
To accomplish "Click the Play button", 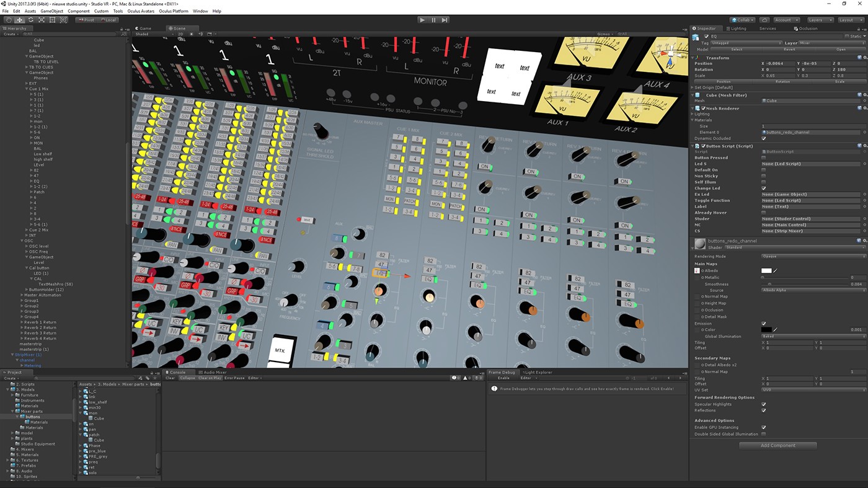I will [422, 20].
